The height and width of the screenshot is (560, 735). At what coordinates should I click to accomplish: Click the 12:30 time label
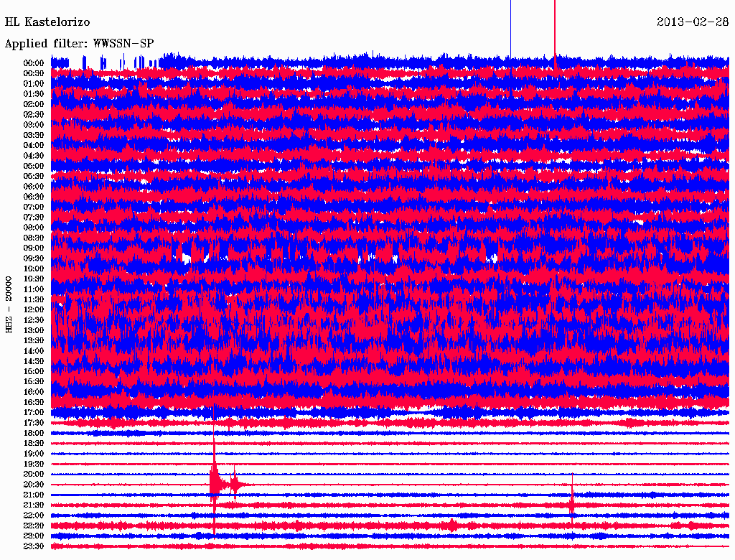34,320
